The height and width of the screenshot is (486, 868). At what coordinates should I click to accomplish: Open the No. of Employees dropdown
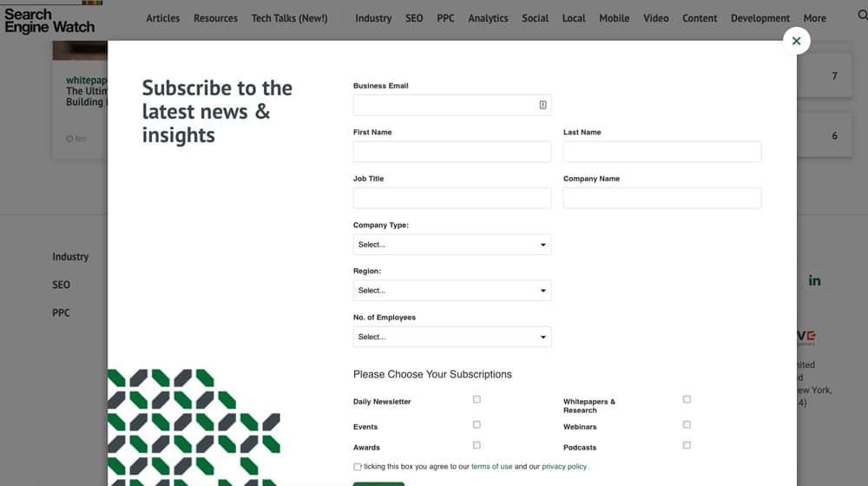pos(452,337)
